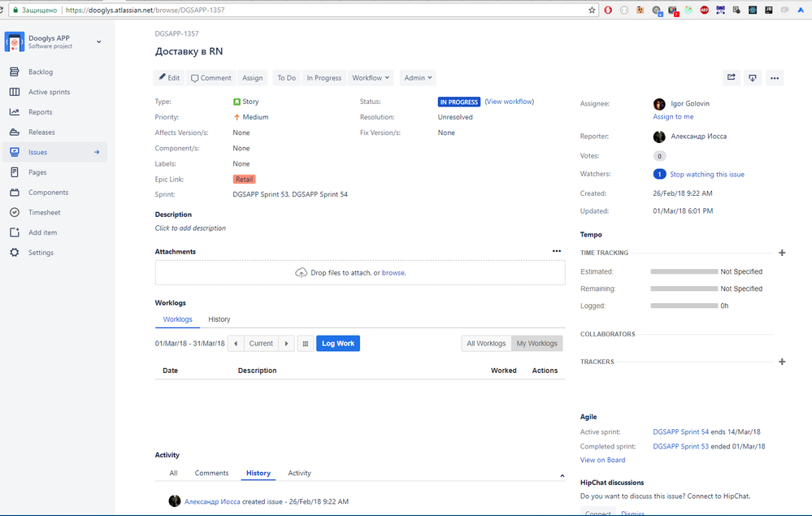This screenshot has height=516, width=812.
Task: Click the In Progress transition button
Action: tap(323, 78)
